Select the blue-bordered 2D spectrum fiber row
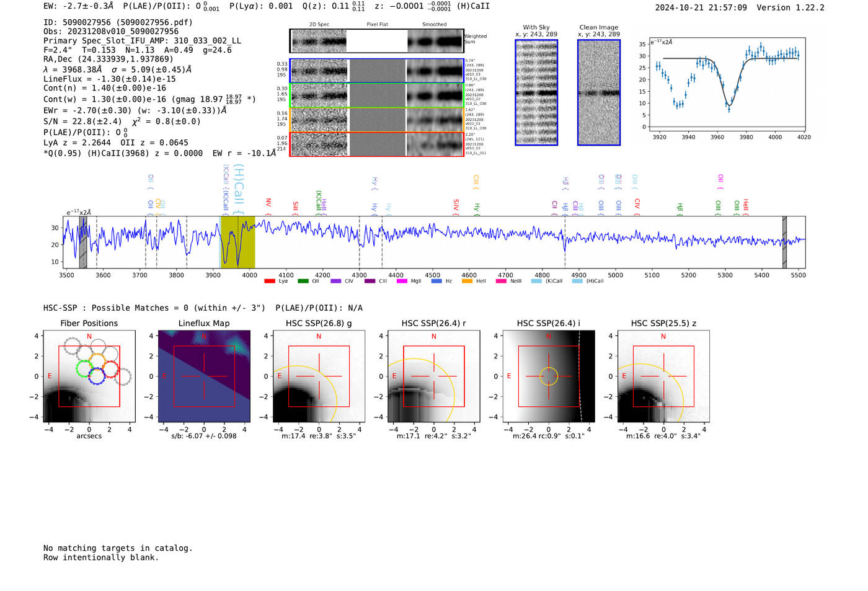This screenshot has height=591, width=868. (377, 71)
